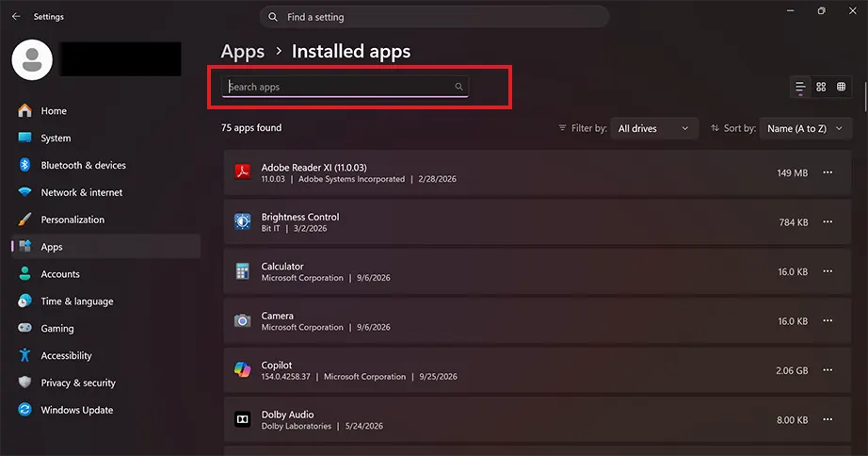Click the vertical scrollbar on the right
Screen dimensions: 868x456
pos(864,97)
